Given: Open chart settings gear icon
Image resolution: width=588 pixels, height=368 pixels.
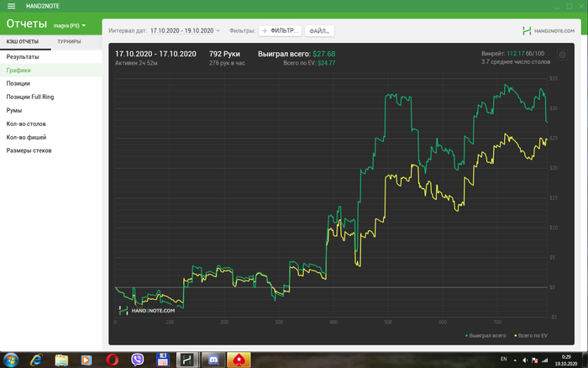Looking at the screenshot, I should tap(562, 55).
